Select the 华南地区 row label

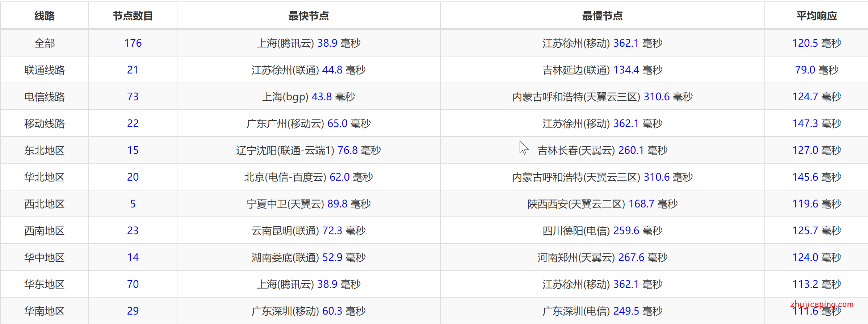[x=45, y=311]
